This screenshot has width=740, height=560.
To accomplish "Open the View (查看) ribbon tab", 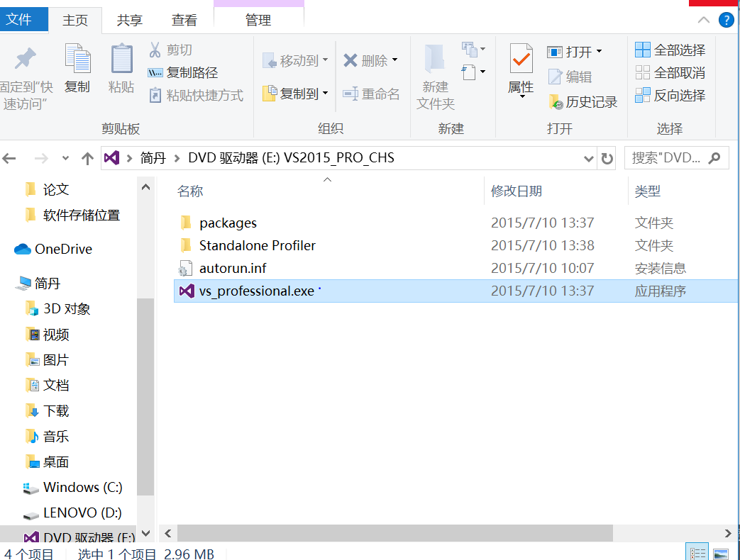I will pos(184,20).
